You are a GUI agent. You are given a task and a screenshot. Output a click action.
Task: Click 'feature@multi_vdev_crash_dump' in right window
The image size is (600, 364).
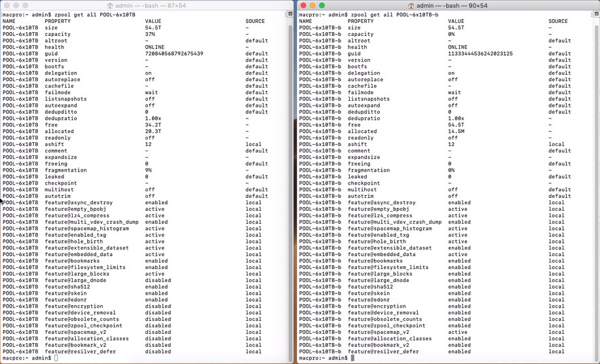coord(394,222)
